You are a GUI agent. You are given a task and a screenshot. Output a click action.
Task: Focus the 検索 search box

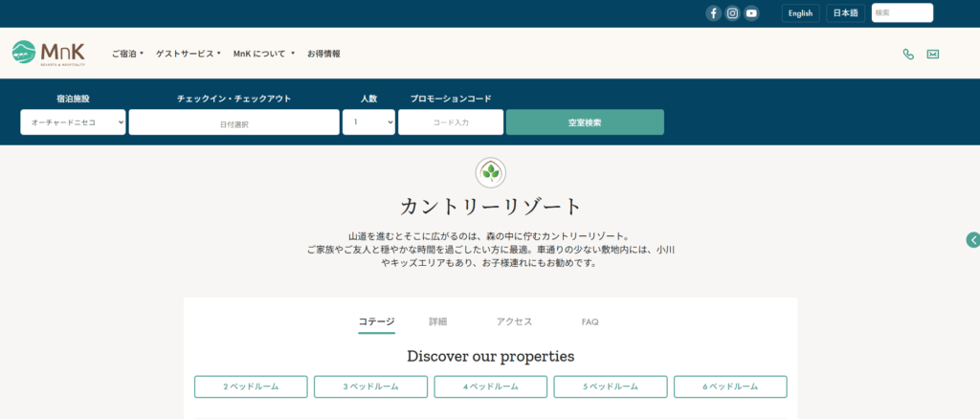point(902,12)
